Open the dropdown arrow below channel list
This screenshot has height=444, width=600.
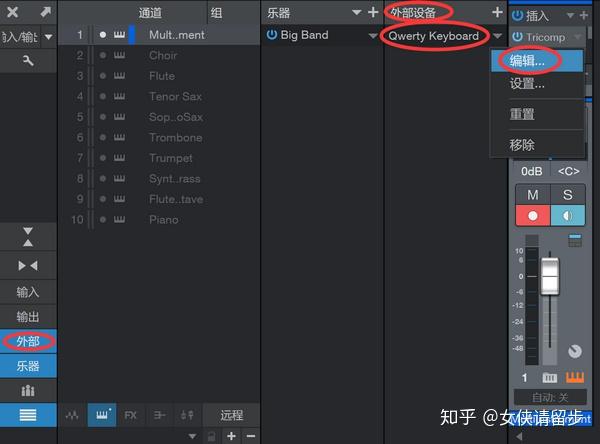coord(192,436)
